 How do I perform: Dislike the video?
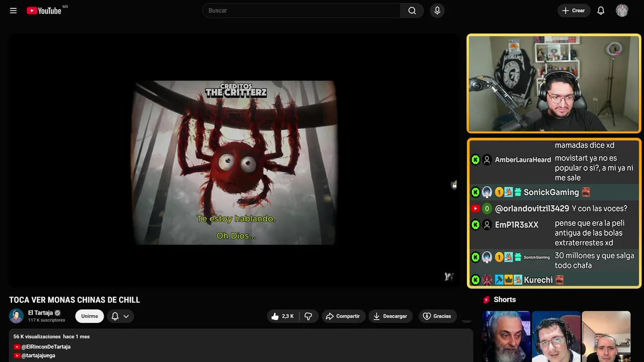click(308, 316)
